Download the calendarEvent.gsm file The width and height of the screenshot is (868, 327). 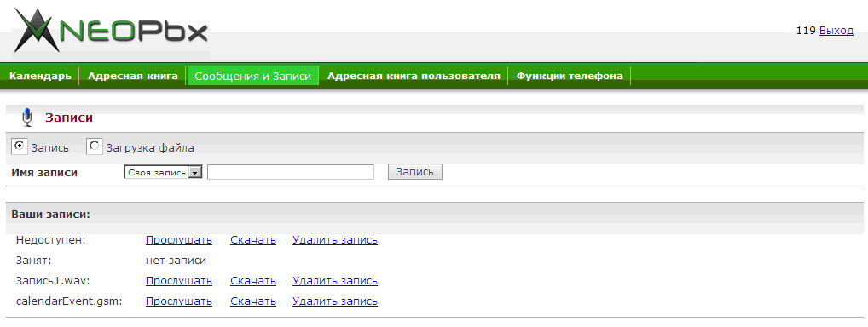tap(253, 301)
